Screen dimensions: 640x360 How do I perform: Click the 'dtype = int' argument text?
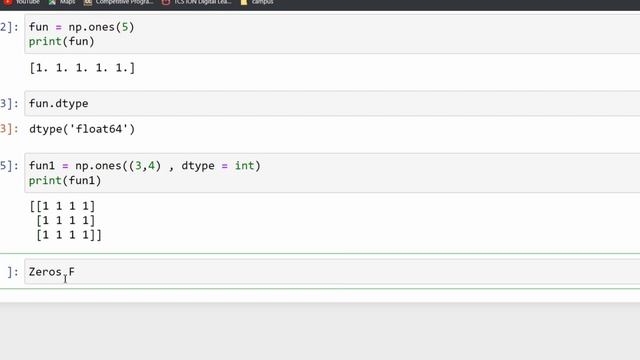point(218,166)
